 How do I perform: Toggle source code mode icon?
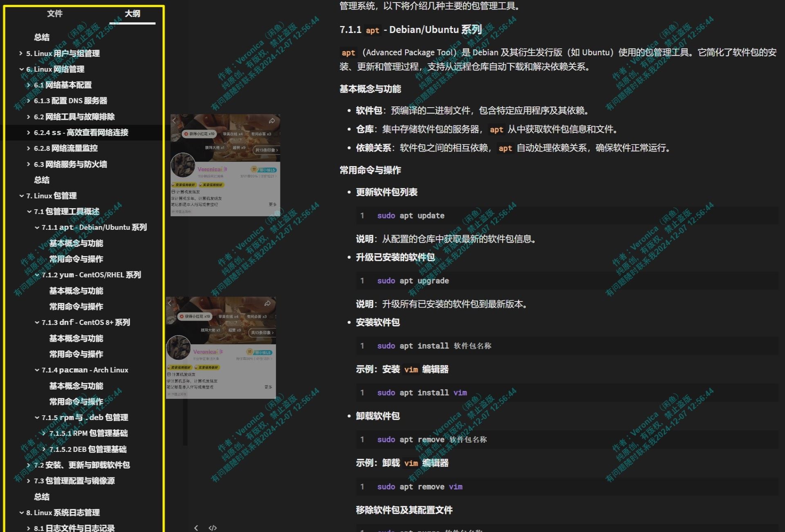213,528
